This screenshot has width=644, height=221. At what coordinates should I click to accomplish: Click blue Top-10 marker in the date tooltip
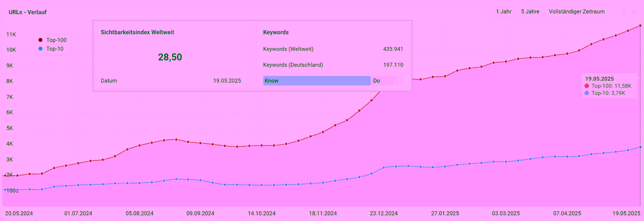(587, 93)
